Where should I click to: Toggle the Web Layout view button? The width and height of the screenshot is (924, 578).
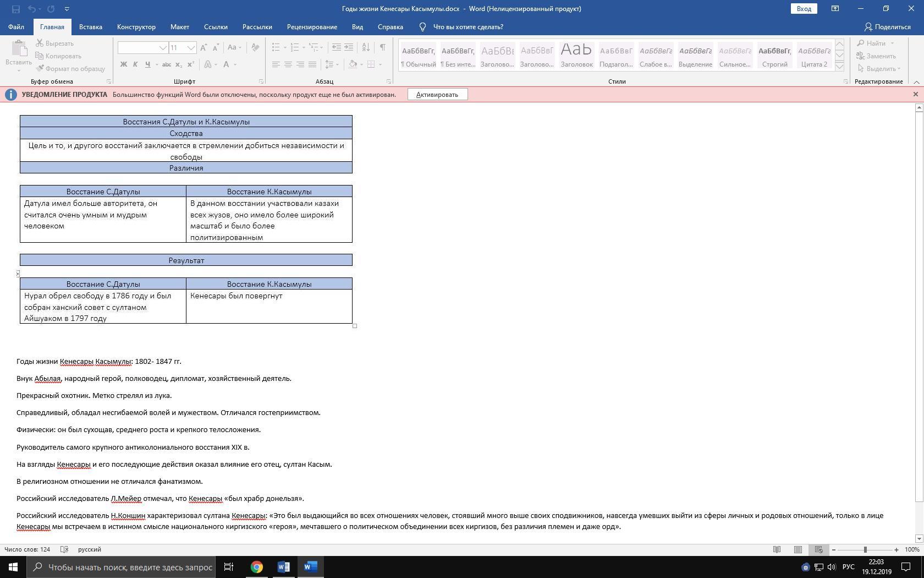(818, 549)
